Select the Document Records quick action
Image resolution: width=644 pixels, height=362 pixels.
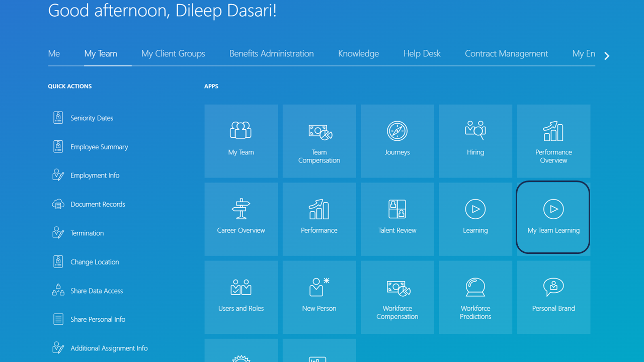pyautogui.click(x=98, y=205)
